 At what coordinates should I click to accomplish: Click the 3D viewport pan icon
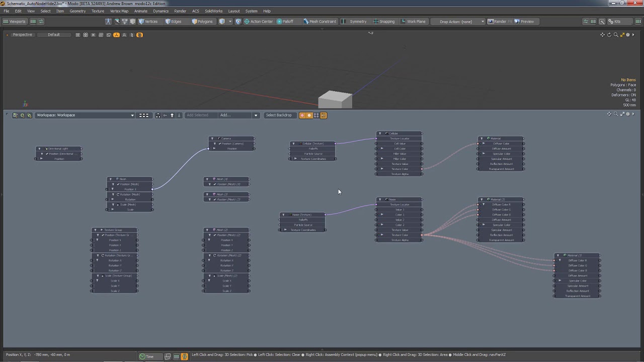pos(602,35)
